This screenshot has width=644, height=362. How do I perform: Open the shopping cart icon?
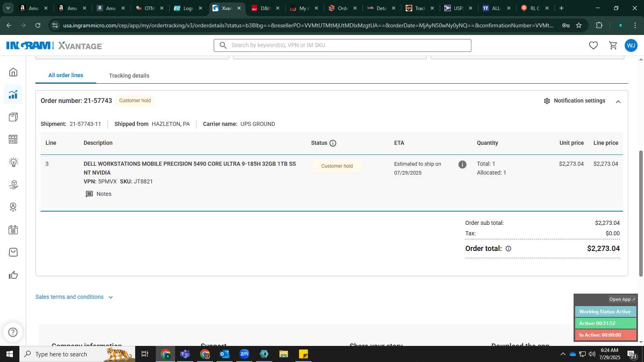point(613,45)
